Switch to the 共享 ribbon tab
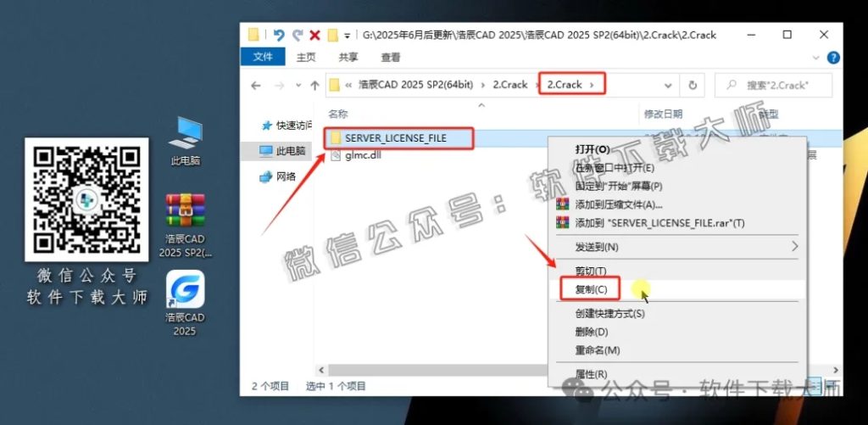The width and height of the screenshot is (868, 425). pos(348,57)
